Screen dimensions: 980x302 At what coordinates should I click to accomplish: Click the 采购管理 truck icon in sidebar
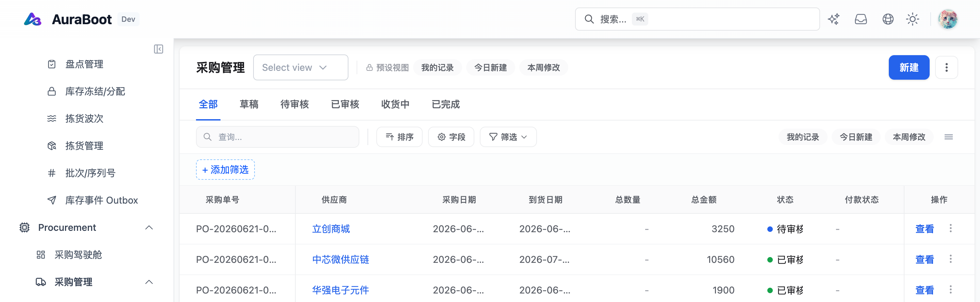[41, 282]
